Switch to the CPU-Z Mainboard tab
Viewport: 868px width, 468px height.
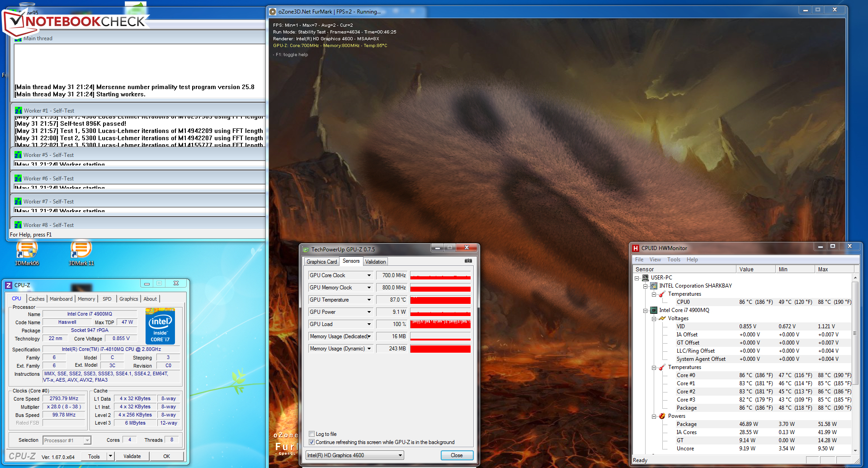tap(61, 299)
